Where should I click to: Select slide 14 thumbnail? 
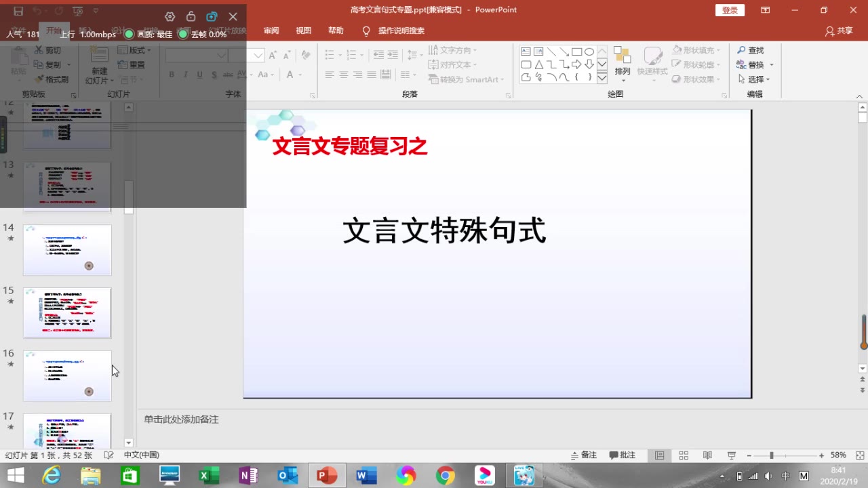point(67,250)
